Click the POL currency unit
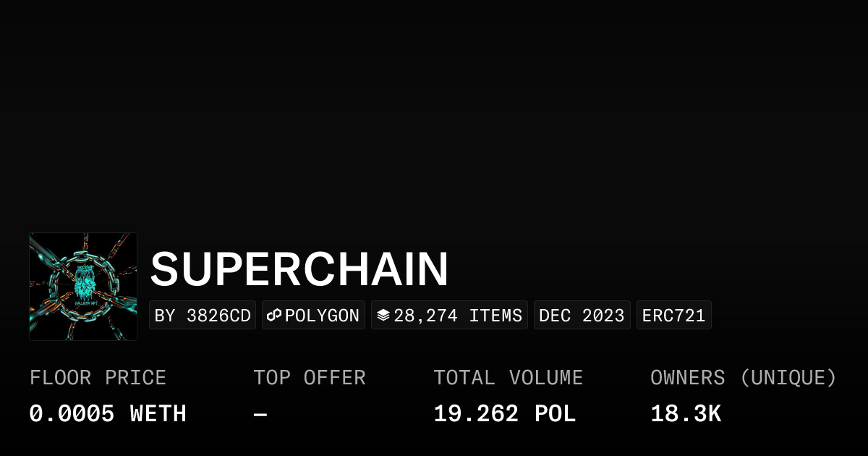The height and width of the screenshot is (456, 868). coord(555,414)
